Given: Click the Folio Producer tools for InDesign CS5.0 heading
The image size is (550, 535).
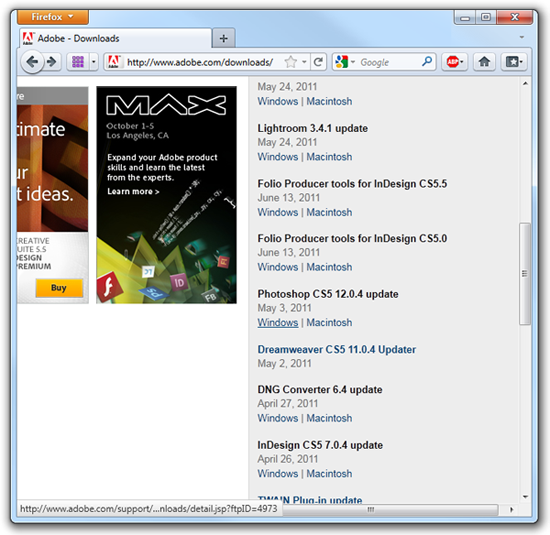Looking at the screenshot, I should pyautogui.click(x=352, y=239).
